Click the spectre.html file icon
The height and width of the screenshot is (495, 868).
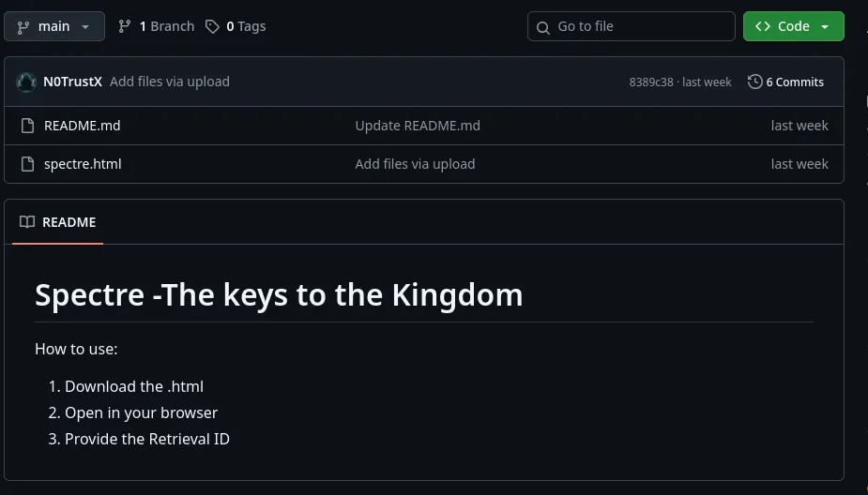(27, 164)
